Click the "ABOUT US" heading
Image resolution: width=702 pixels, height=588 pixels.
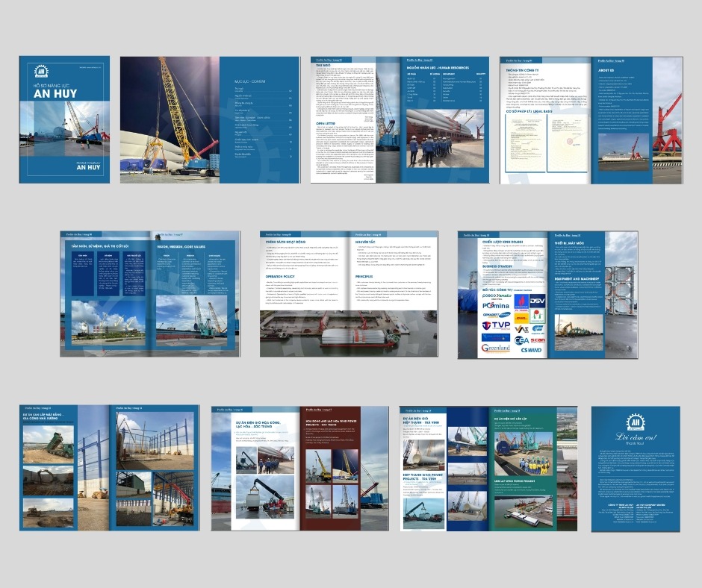[606, 71]
